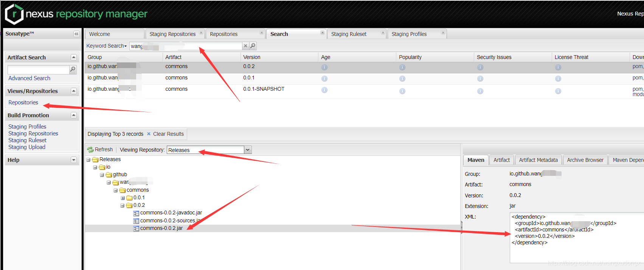This screenshot has height=270, width=644.
Task: Collapse the commons folder node
Action: coord(116,190)
